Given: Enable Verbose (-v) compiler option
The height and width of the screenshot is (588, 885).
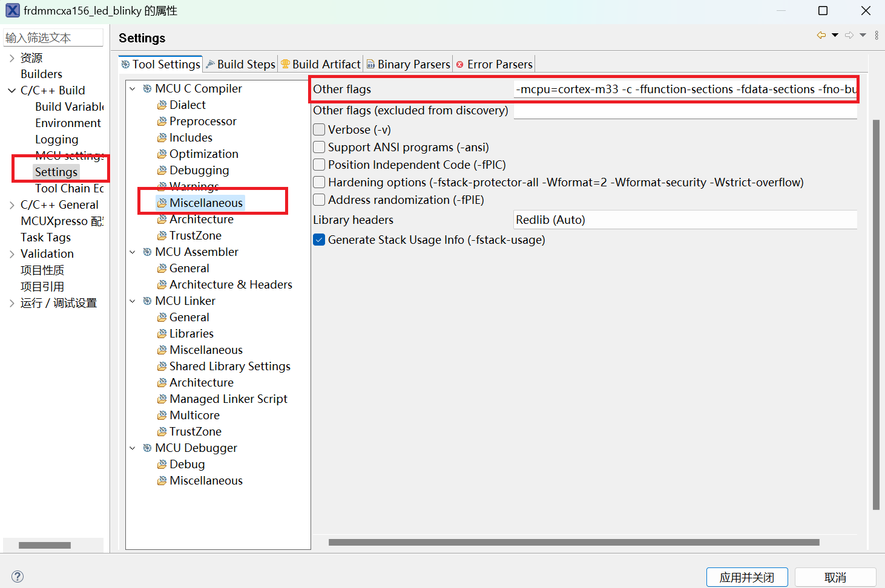Looking at the screenshot, I should (319, 129).
